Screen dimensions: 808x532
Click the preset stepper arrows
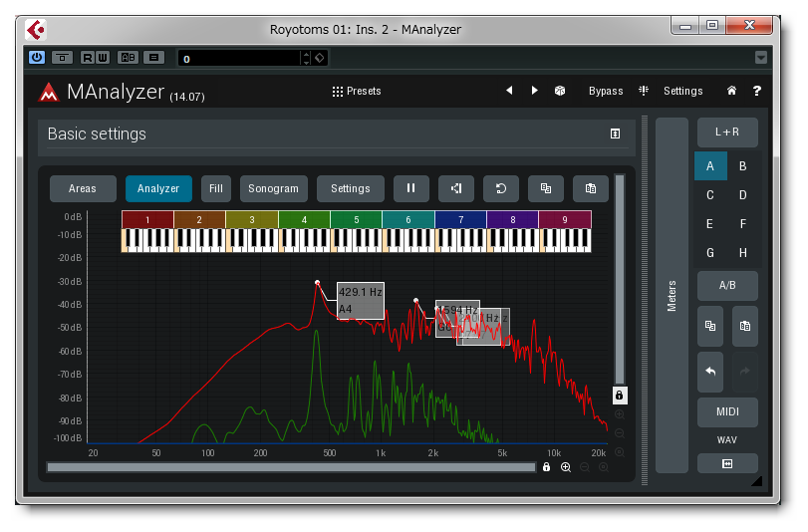click(x=306, y=58)
